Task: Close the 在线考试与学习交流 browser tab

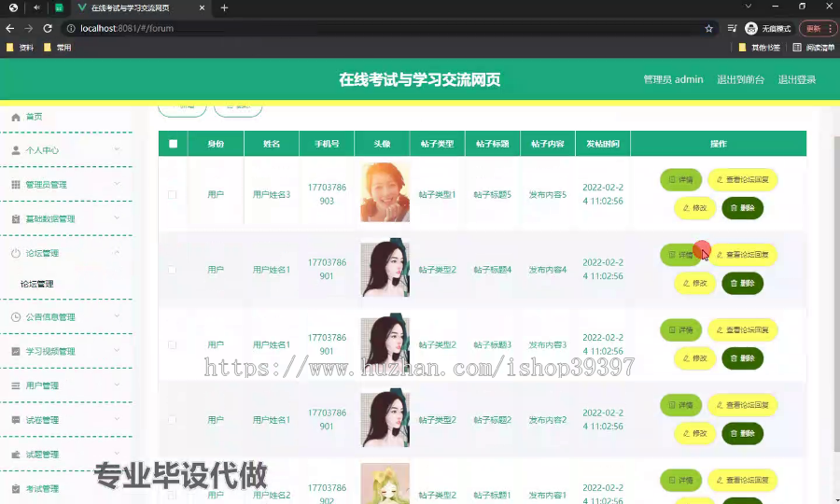Action: [202, 8]
